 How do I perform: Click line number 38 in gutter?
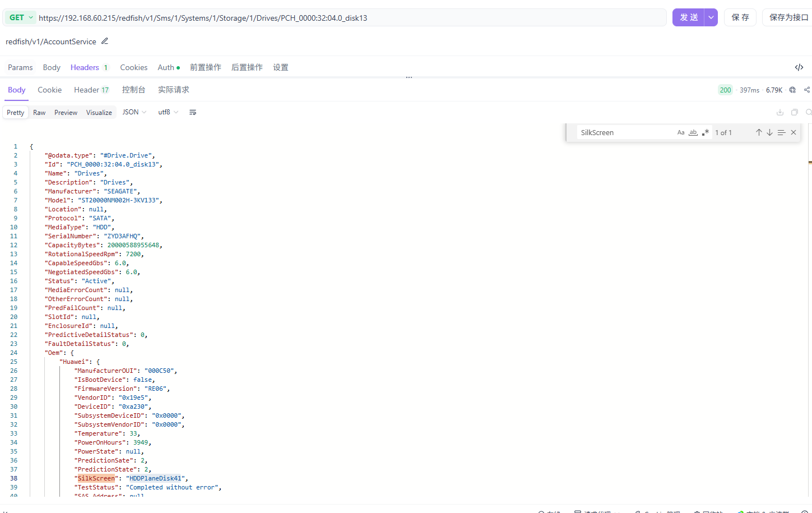(13, 478)
